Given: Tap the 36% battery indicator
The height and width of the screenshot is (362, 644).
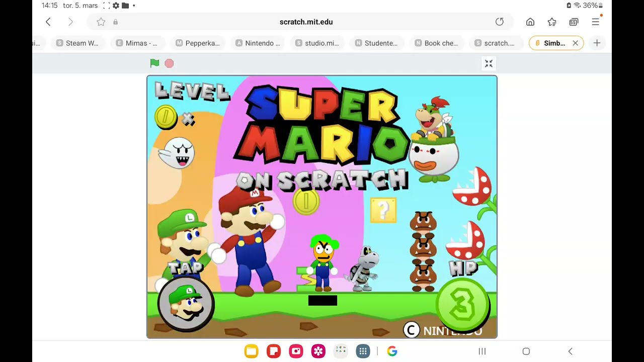Looking at the screenshot, I should click(593, 6).
